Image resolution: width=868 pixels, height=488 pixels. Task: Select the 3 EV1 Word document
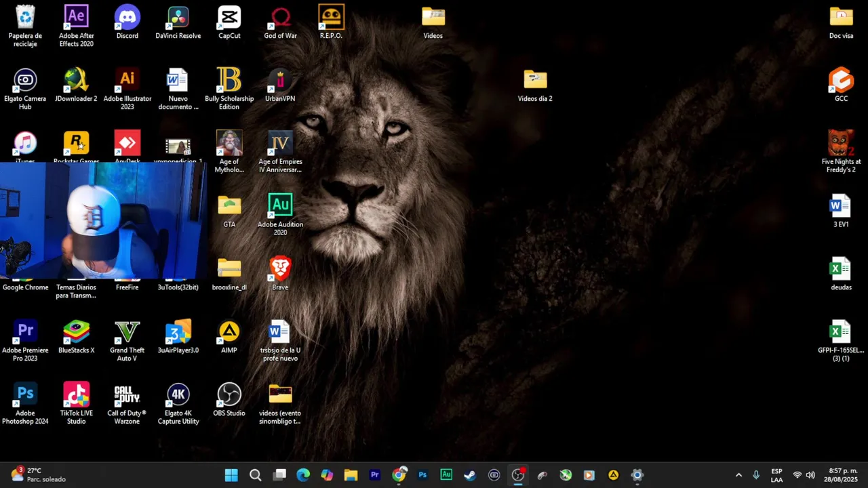[x=841, y=211]
